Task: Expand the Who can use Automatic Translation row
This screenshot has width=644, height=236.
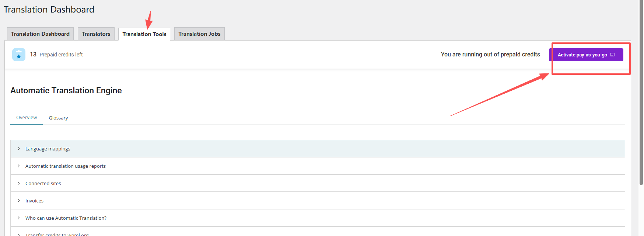Action: [66, 218]
